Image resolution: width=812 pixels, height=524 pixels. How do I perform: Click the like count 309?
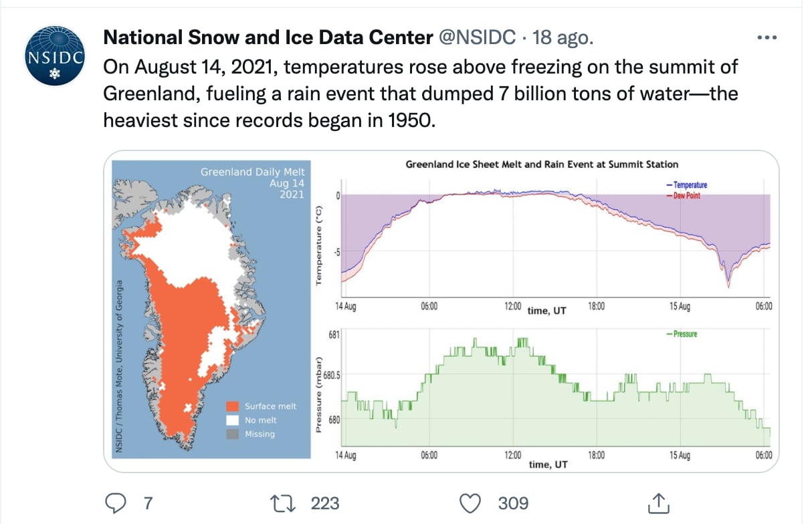tap(513, 503)
